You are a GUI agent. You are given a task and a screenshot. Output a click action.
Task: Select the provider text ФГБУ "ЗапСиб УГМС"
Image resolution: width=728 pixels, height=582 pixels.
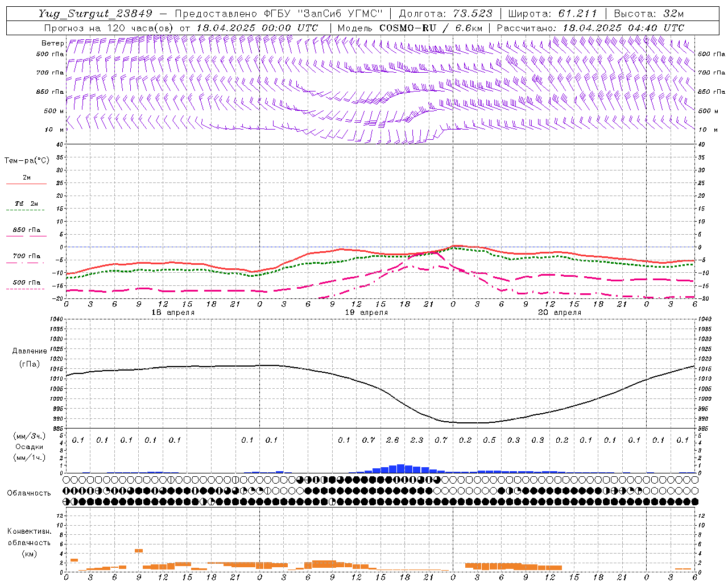pyautogui.click(x=324, y=14)
